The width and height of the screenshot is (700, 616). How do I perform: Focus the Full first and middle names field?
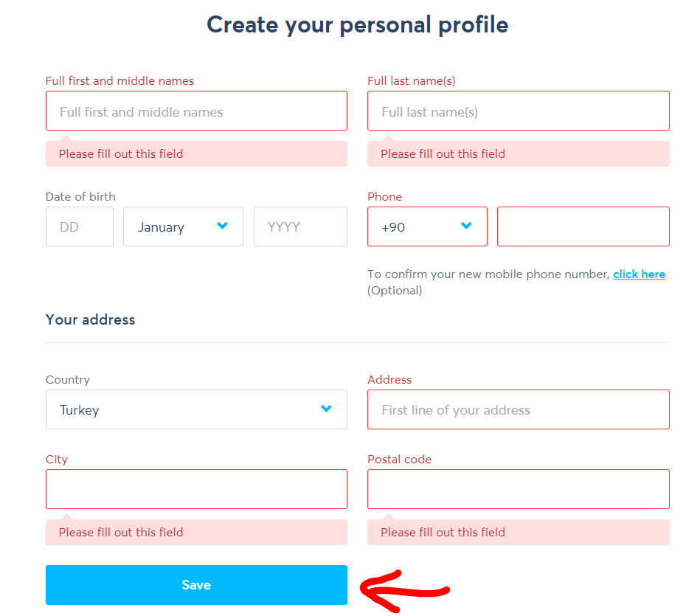coord(196,111)
